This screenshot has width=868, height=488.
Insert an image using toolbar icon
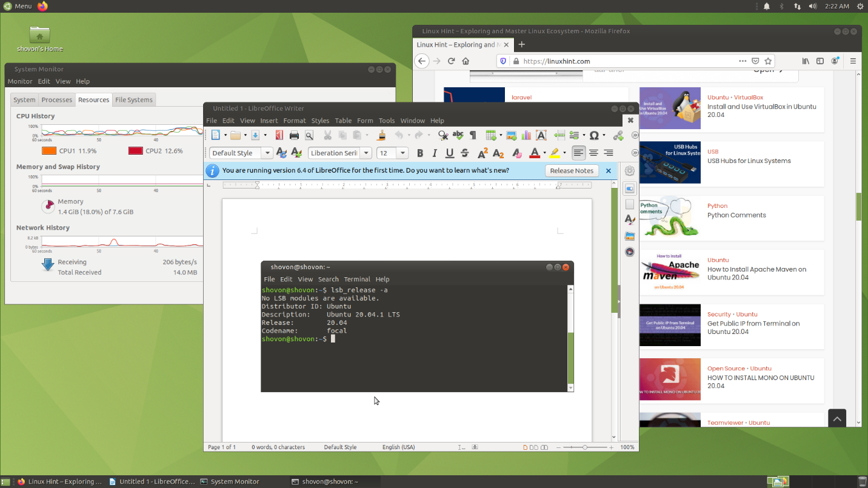tap(511, 135)
